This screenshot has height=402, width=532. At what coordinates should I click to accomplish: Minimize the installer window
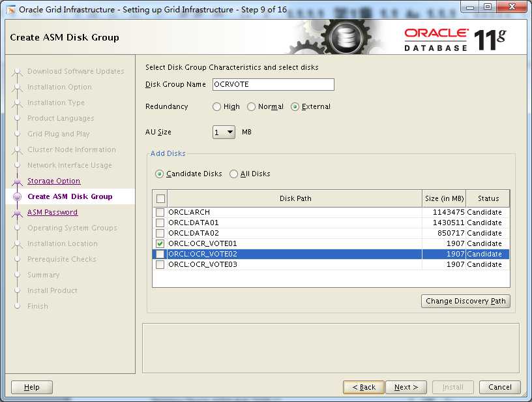pos(470,7)
